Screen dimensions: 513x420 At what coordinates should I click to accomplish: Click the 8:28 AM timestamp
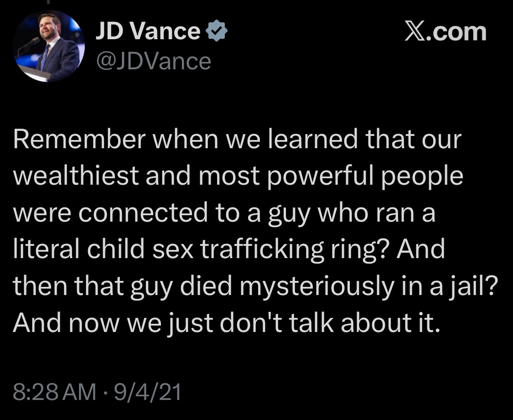55,392
